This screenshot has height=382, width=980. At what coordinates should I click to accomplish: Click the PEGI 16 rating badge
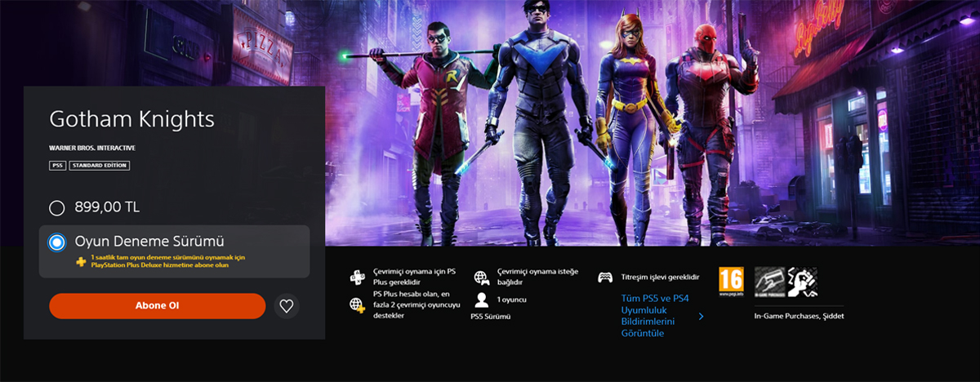tap(731, 282)
